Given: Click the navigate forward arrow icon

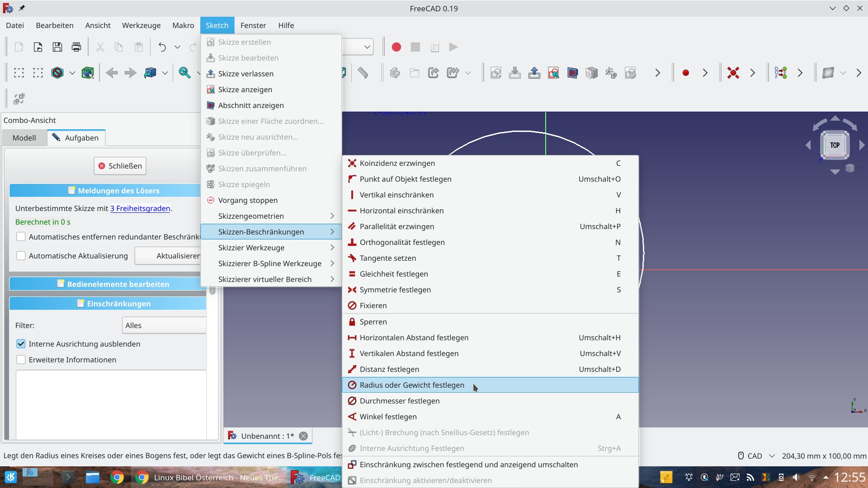Looking at the screenshot, I should pos(130,73).
